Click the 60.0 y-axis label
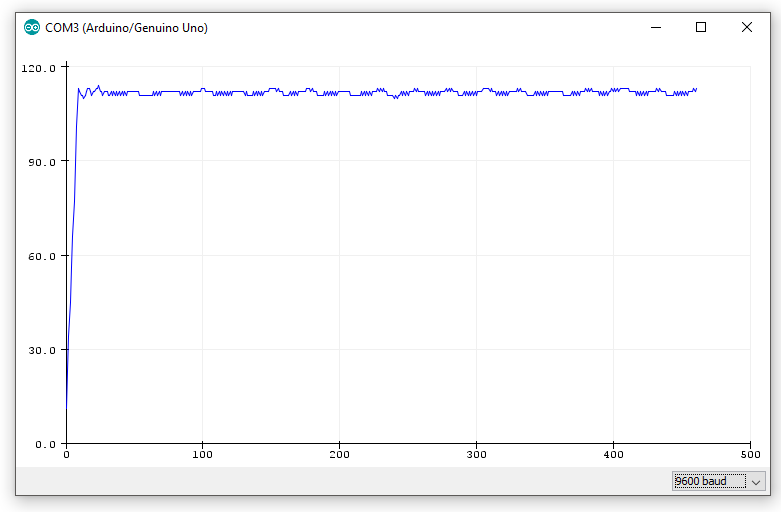The image size is (781, 512). [42, 256]
